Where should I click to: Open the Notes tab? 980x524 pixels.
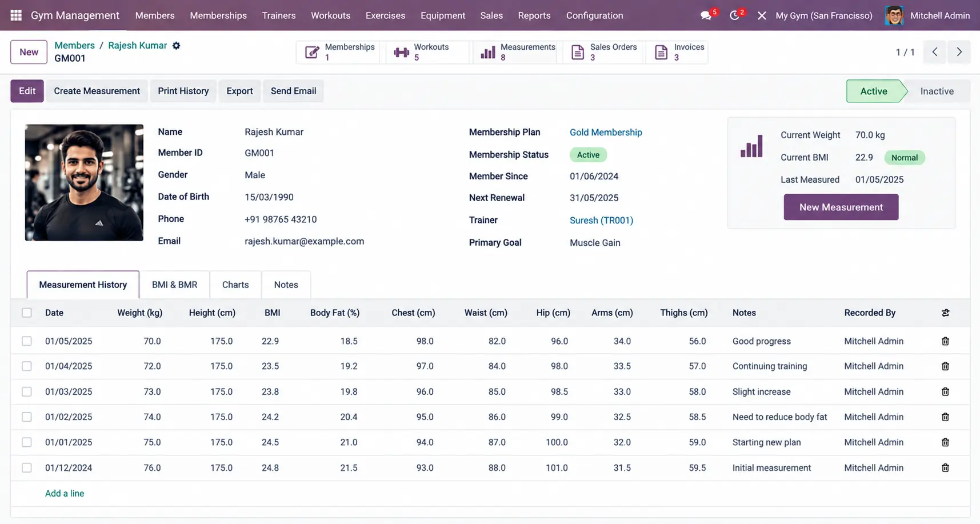point(286,285)
